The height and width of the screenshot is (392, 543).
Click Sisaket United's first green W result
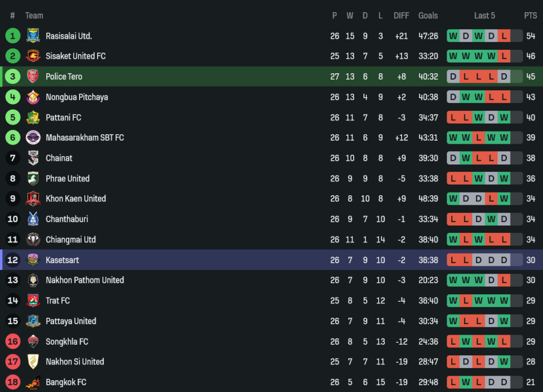453,56
